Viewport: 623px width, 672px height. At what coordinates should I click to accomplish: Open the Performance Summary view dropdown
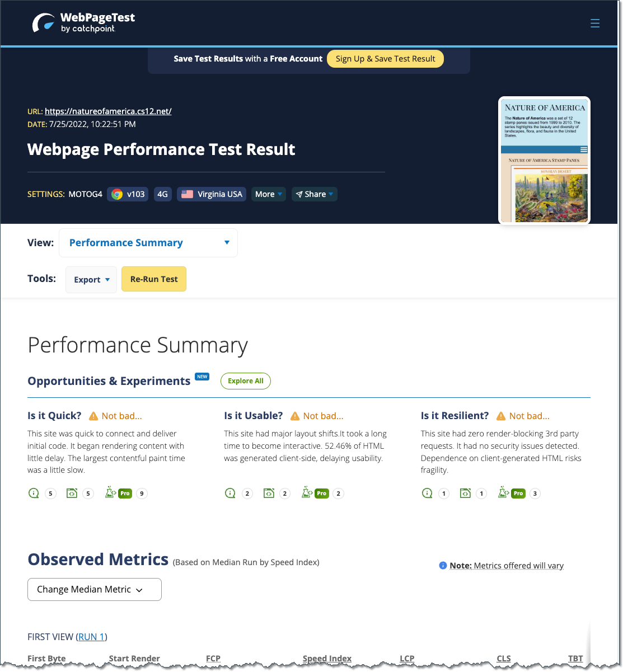pos(148,242)
